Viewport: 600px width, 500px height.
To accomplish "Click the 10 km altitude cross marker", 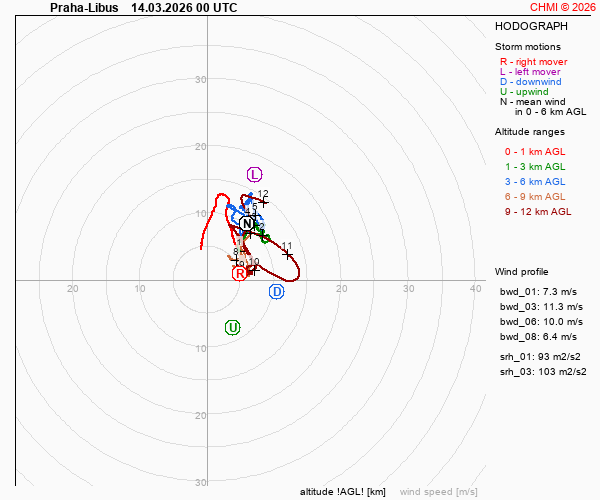I will 254,269.
